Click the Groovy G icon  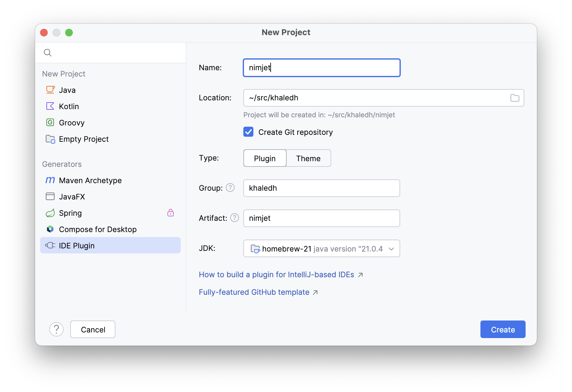[50, 122]
